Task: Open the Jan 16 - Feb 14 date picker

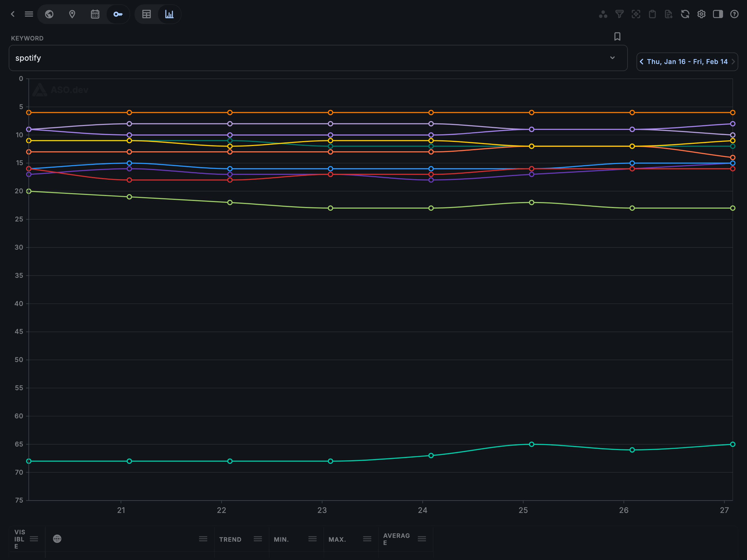Action: [x=687, y=62]
